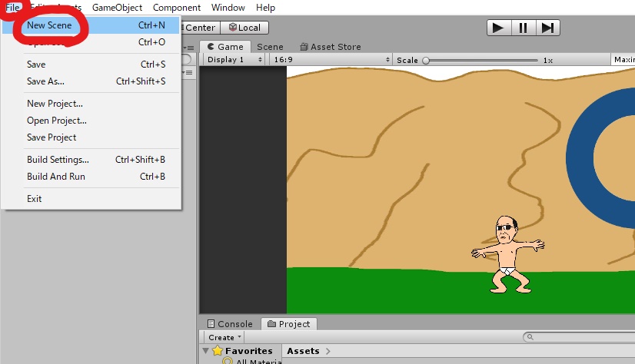Viewport: 635px width, 364px height.
Task: Open the Display 1 dropdown
Action: (x=234, y=60)
